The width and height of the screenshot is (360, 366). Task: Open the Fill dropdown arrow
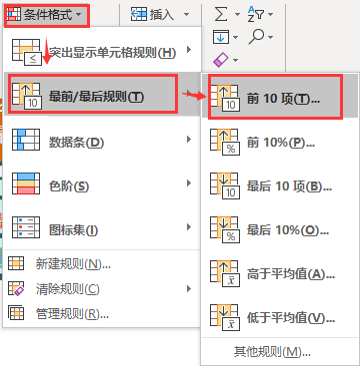(235, 37)
